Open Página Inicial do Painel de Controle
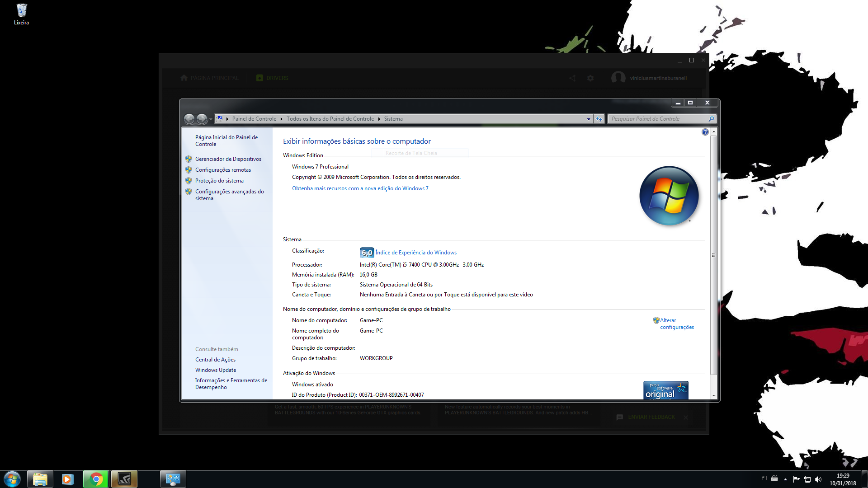Screen dimensions: 868x488 [226, 141]
